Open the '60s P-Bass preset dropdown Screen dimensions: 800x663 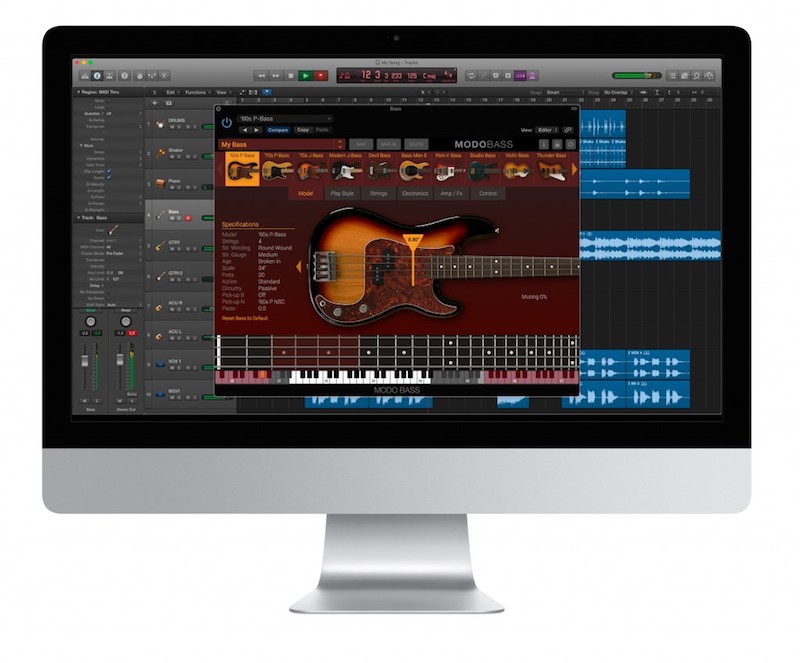pos(285,118)
